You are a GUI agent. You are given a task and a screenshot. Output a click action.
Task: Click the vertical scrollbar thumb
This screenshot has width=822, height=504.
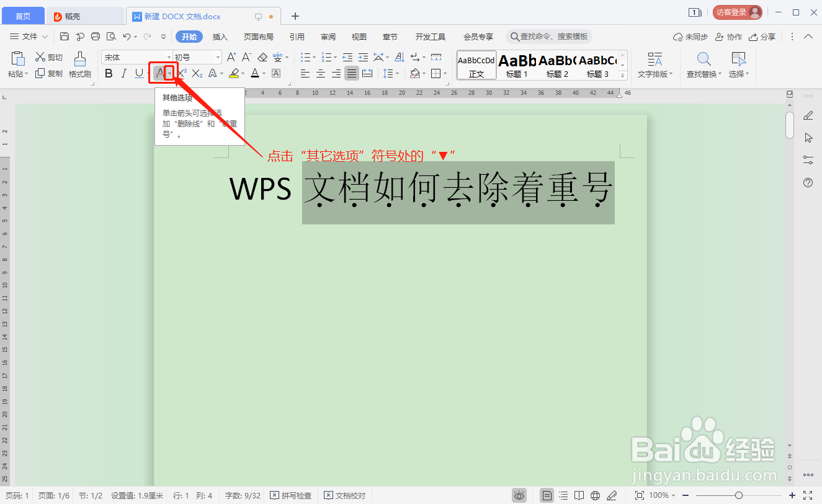(790, 125)
